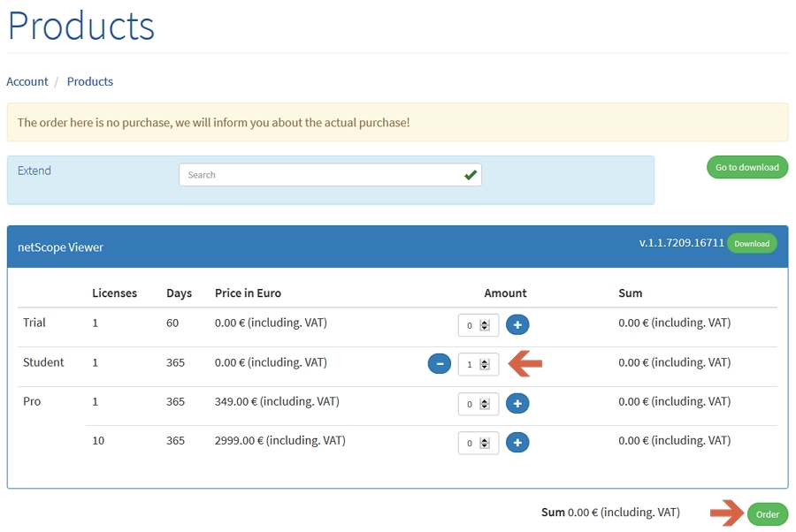
Task: Click the Trial amount number field
Action: click(x=478, y=325)
